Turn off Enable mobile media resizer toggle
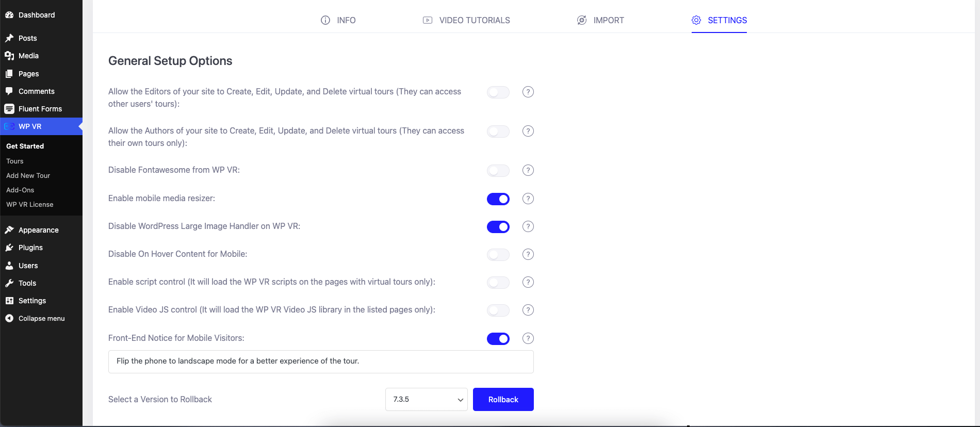The image size is (980, 427). pyautogui.click(x=498, y=199)
